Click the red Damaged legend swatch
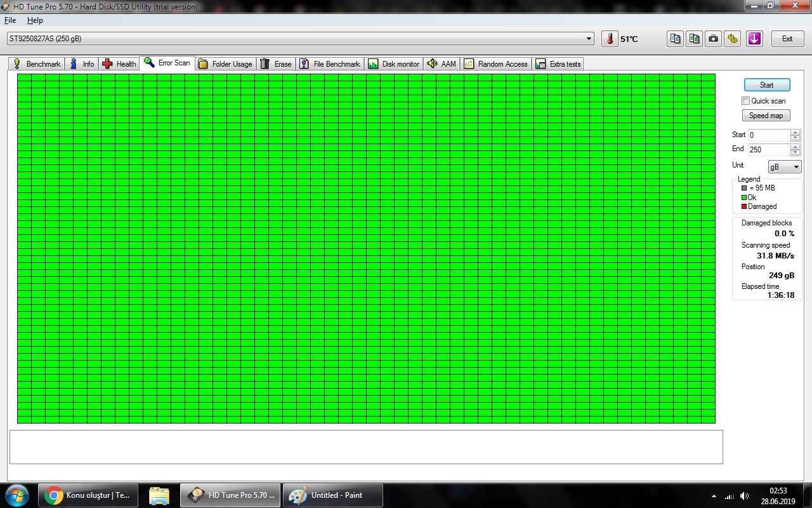 [x=744, y=206]
